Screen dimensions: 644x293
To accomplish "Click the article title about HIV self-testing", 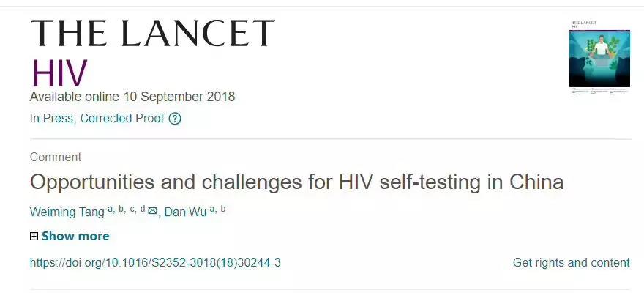I will 296,182.
